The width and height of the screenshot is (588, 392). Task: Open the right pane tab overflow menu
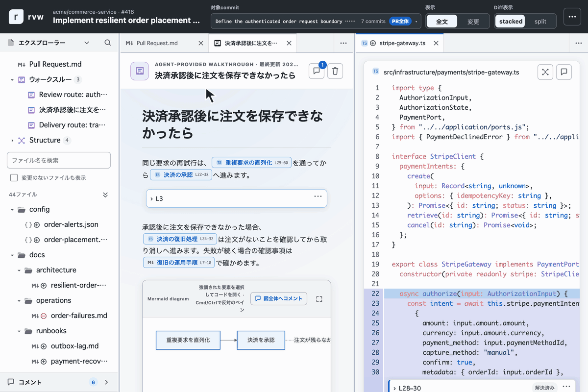(578, 43)
